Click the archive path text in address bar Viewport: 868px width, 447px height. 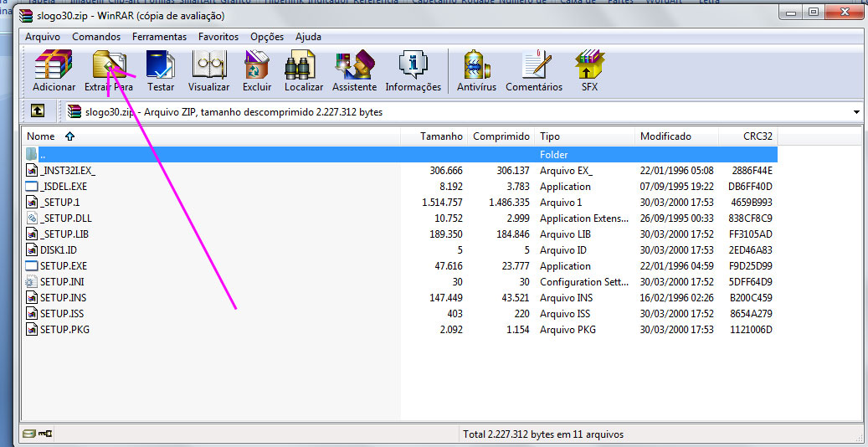pos(234,112)
